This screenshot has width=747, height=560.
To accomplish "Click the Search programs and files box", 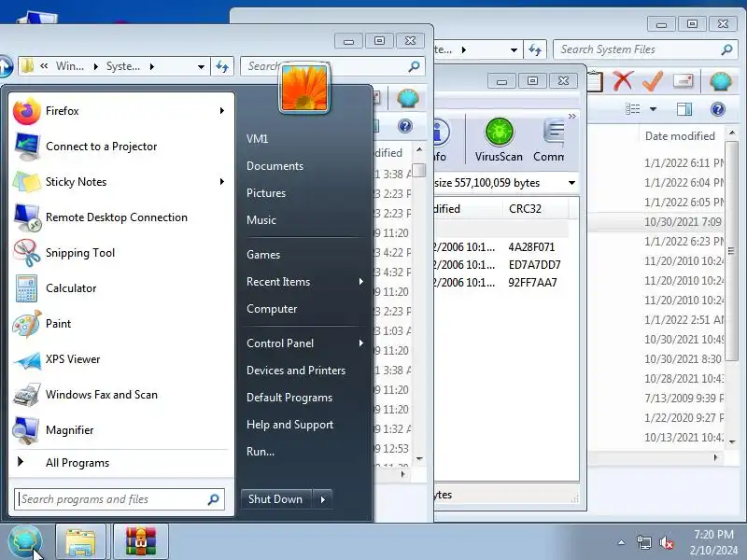I will (x=120, y=499).
